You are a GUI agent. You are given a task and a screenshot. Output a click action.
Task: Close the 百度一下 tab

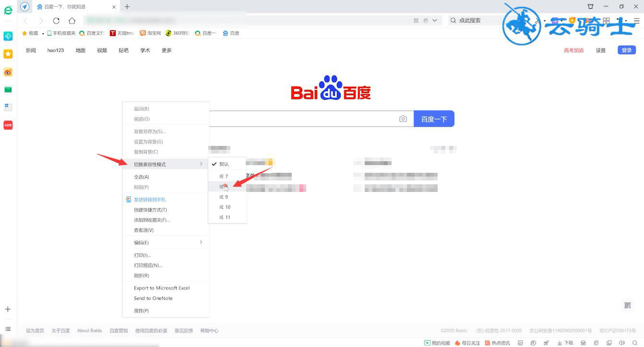tap(114, 7)
